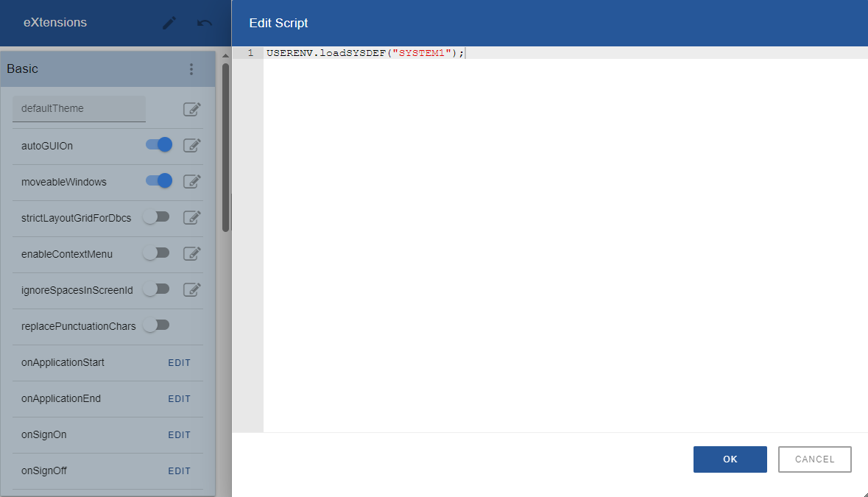Click into the defaultTheme input field

click(x=80, y=108)
